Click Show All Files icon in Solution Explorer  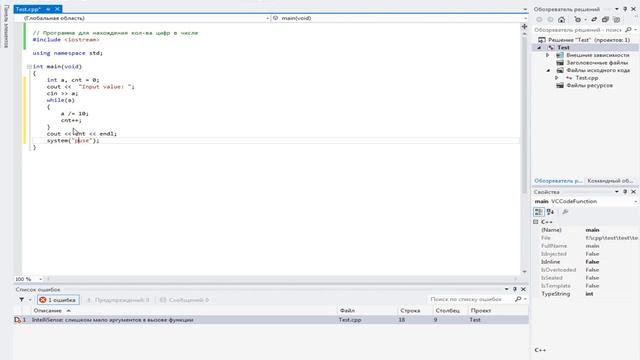(617, 20)
